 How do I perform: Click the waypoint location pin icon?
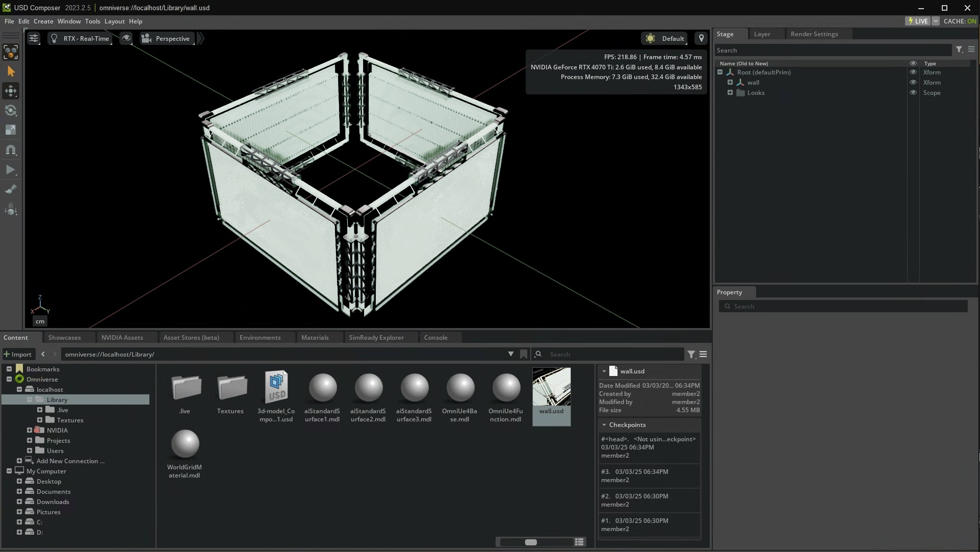pyautogui.click(x=701, y=38)
